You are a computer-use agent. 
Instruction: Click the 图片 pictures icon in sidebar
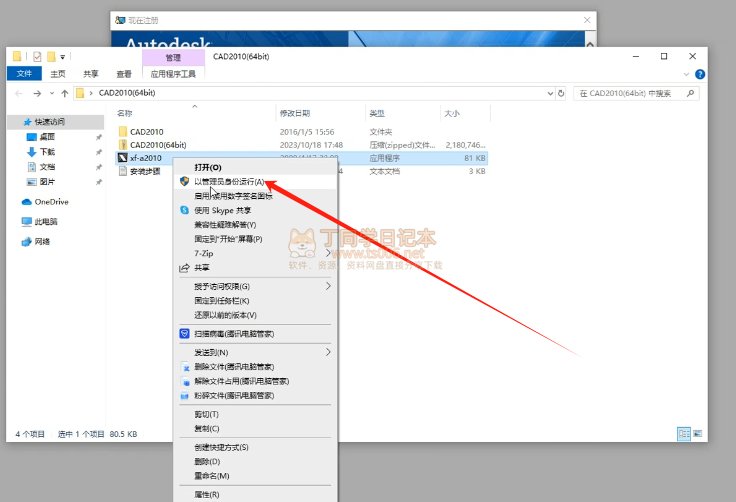[31, 182]
